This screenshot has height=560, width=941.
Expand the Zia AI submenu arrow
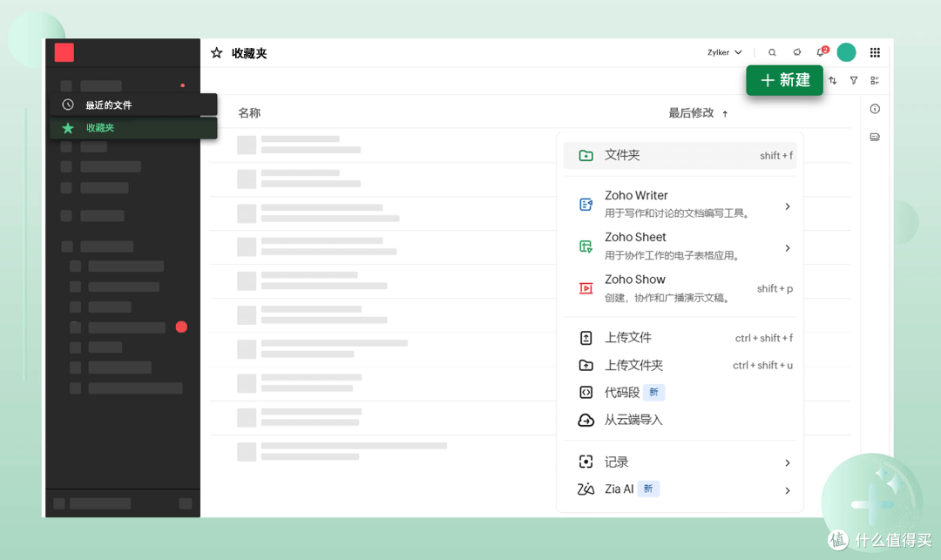point(788,490)
